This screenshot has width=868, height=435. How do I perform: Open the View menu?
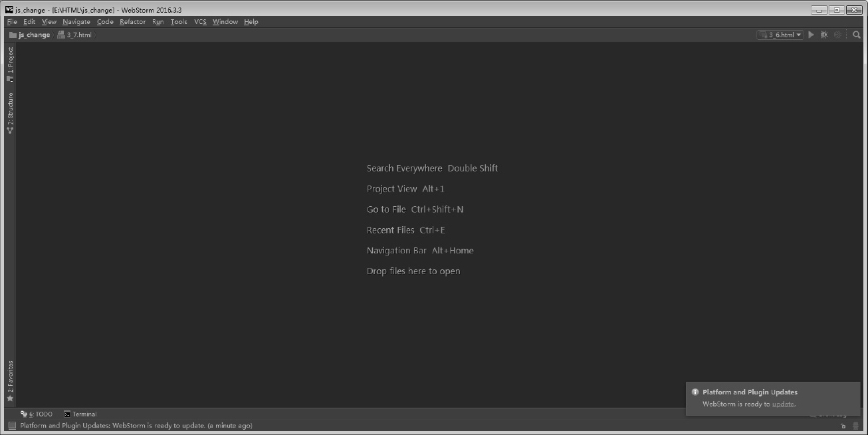click(49, 22)
